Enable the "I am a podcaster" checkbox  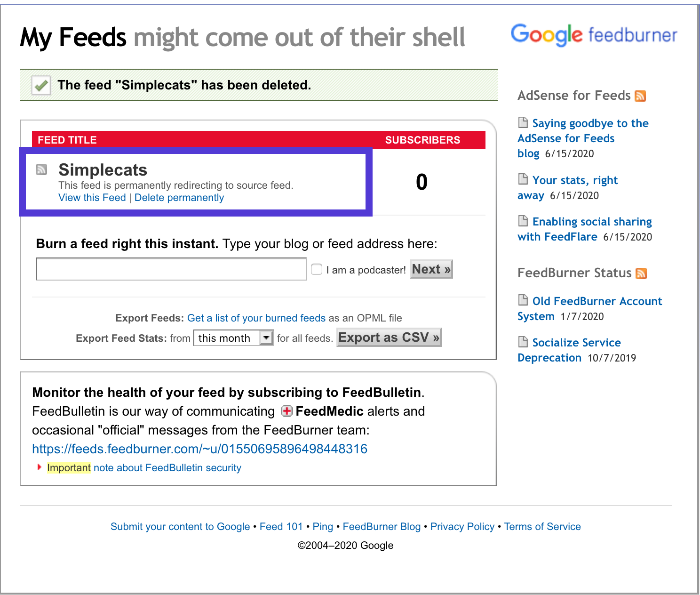[317, 269]
